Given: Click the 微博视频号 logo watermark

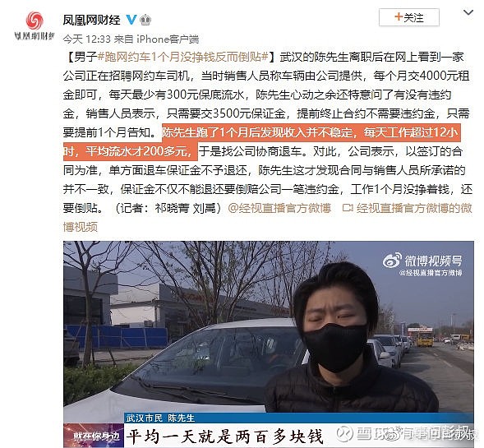Looking at the screenshot, I should (x=422, y=261).
